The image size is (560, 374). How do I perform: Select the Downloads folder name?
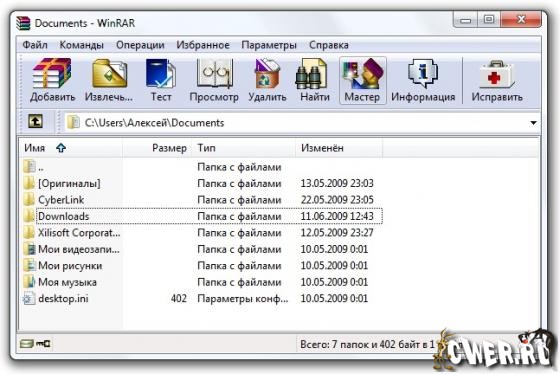coord(64,216)
